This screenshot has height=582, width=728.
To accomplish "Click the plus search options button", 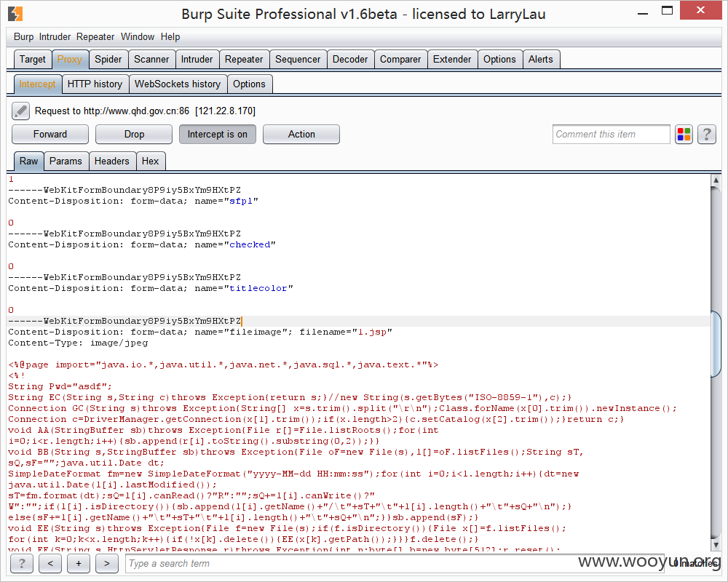I will (x=79, y=563).
